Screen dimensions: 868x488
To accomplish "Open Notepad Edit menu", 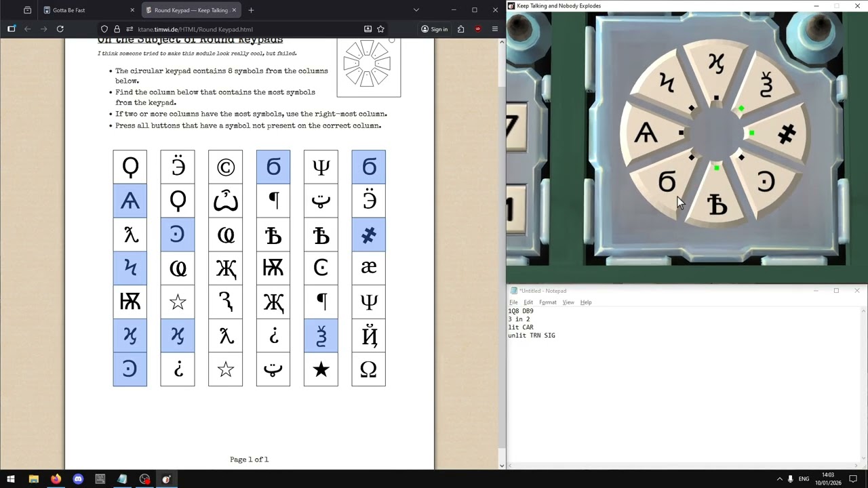I will 528,302.
